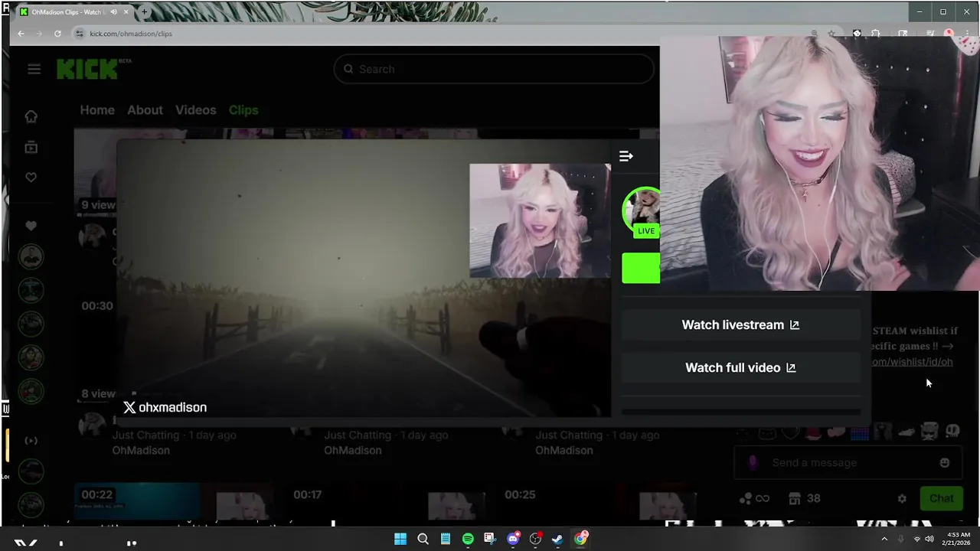This screenshot has height=551, width=980.
Task: Open Steam from the taskbar
Action: [x=558, y=539]
